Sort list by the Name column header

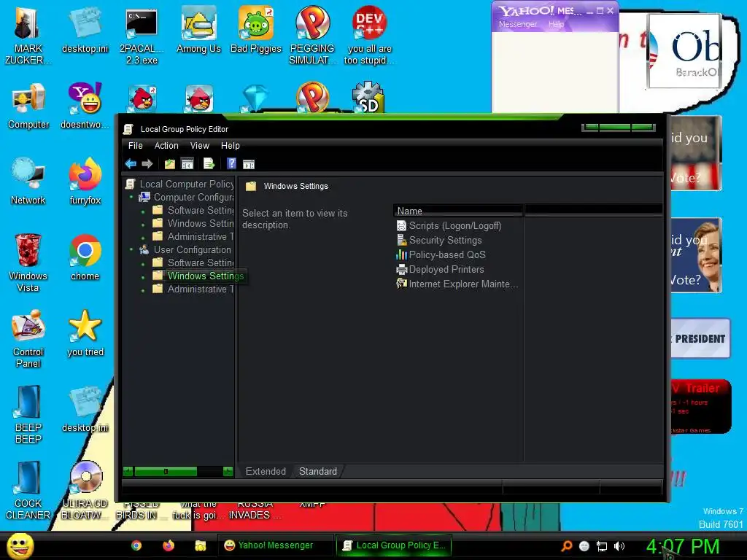pos(458,211)
